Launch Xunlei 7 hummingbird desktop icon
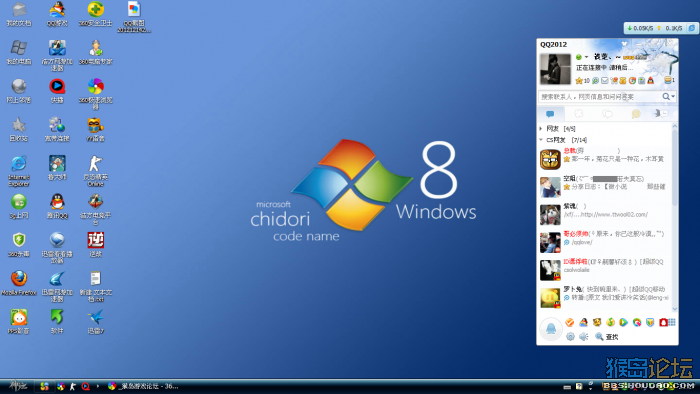 [96, 321]
